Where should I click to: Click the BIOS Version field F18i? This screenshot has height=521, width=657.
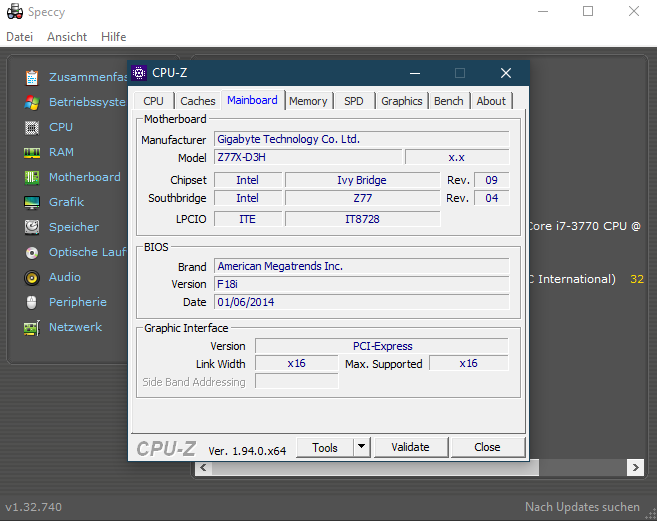362,284
